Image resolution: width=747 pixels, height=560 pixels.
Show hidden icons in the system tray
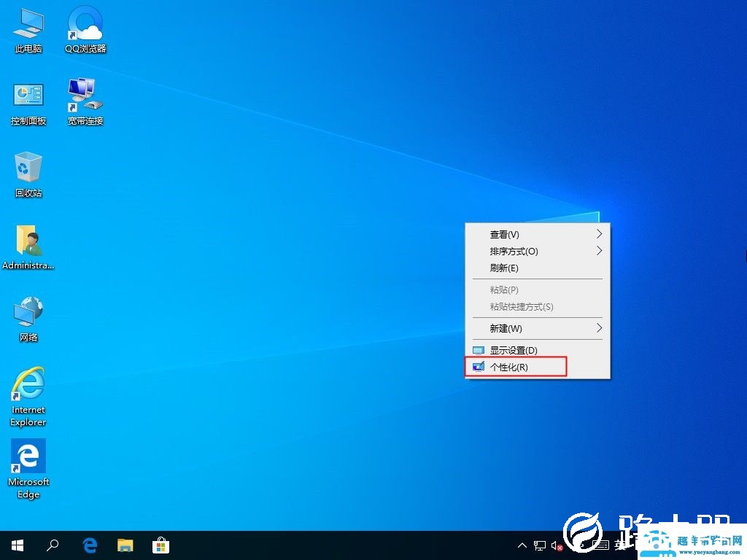click(x=522, y=545)
